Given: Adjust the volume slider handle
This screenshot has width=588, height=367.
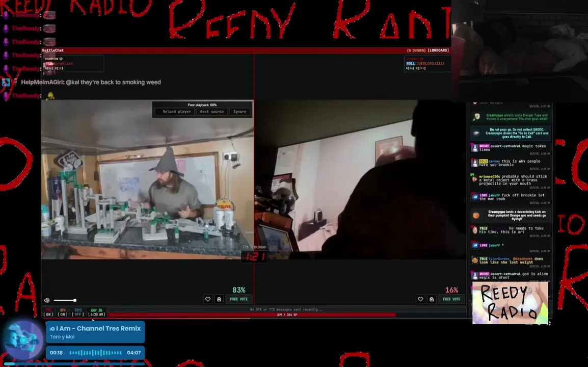Looking at the screenshot, I should pyautogui.click(x=75, y=300).
